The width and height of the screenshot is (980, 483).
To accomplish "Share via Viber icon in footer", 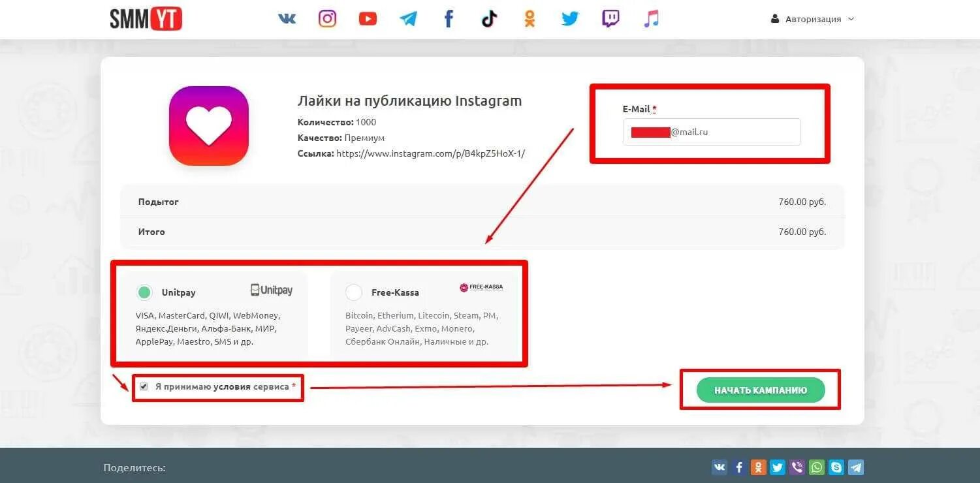I will [x=797, y=467].
